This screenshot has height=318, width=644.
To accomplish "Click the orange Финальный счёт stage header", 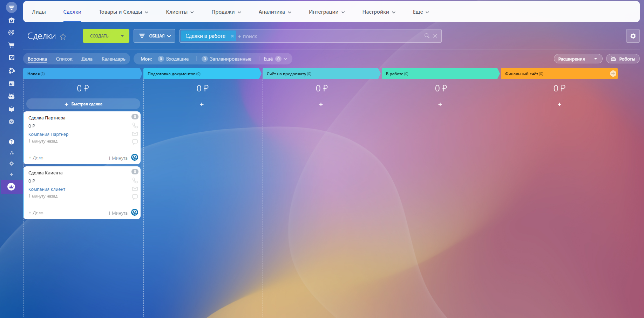I will point(554,74).
